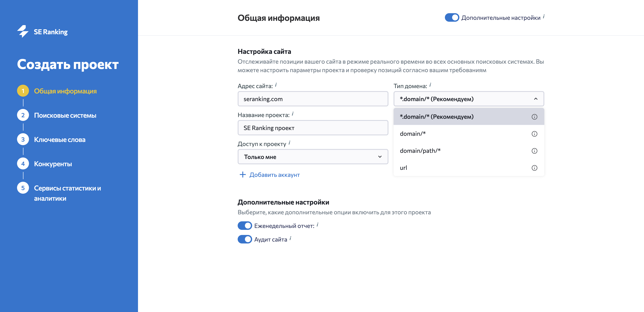Click info icon beside domain/path/* option
This screenshot has height=312, width=644.
[x=534, y=151]
